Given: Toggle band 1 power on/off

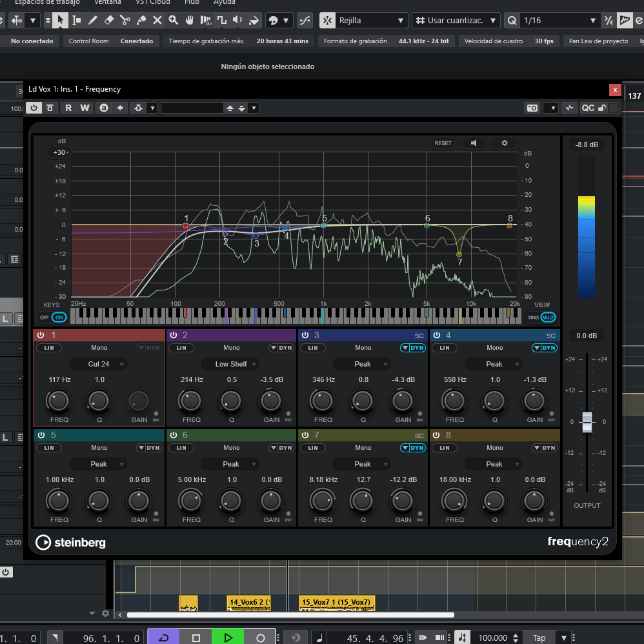Looking at the screenshot, I should [x=41, y=336].
